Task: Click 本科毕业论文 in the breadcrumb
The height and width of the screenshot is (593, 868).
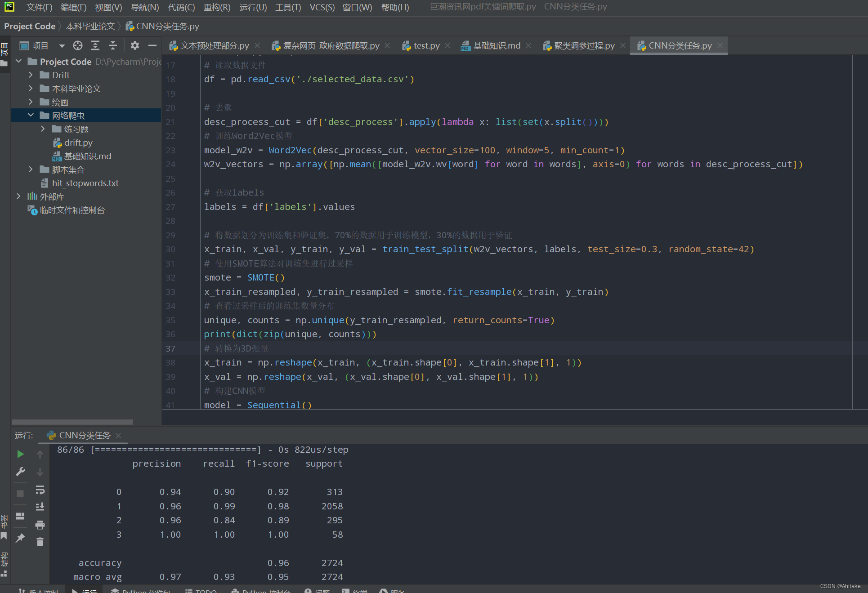Action: (x=90, y=26)
